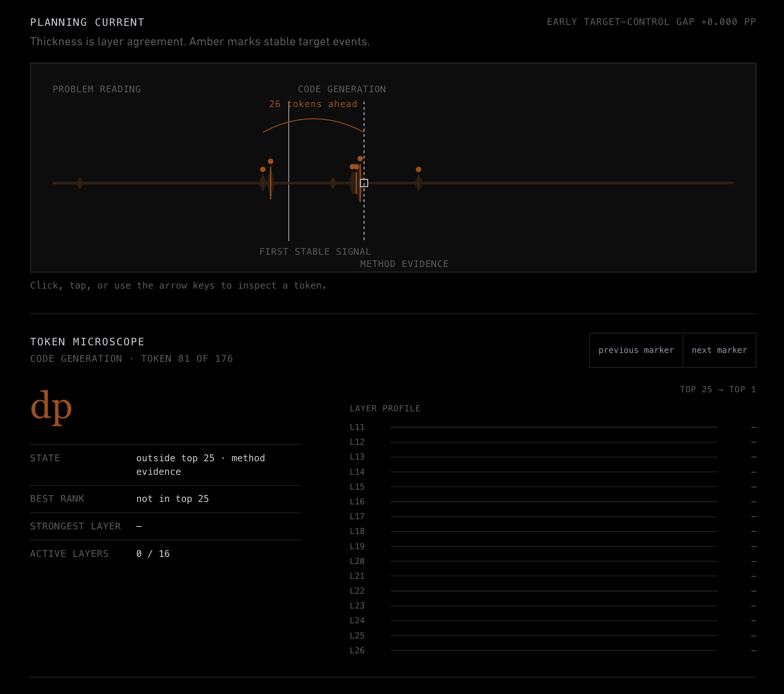Select the highest amber dot beside the dashed line

360,159
